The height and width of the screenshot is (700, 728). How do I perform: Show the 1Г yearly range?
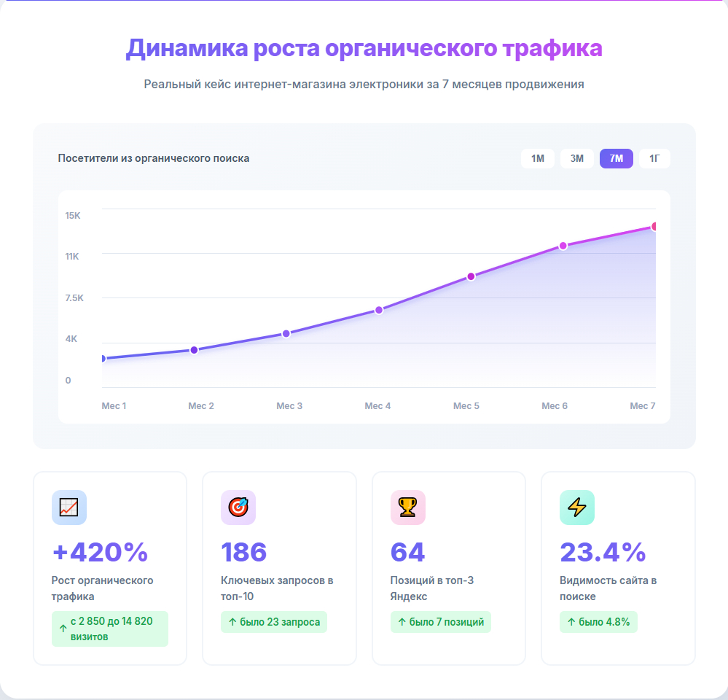point(654,158)
